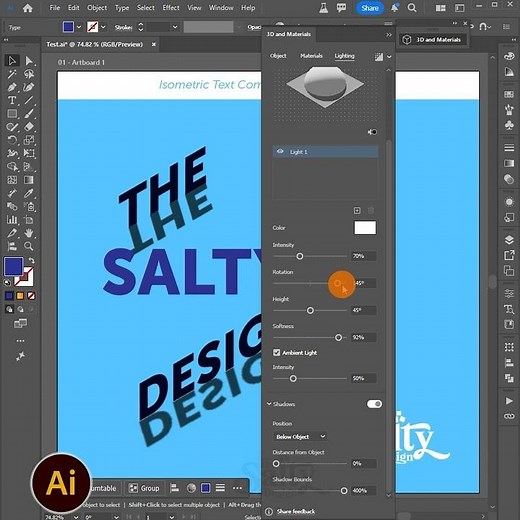Swap fill and stroke arrow icon
Screen dimensions: 520x520
tap(31, 260)
